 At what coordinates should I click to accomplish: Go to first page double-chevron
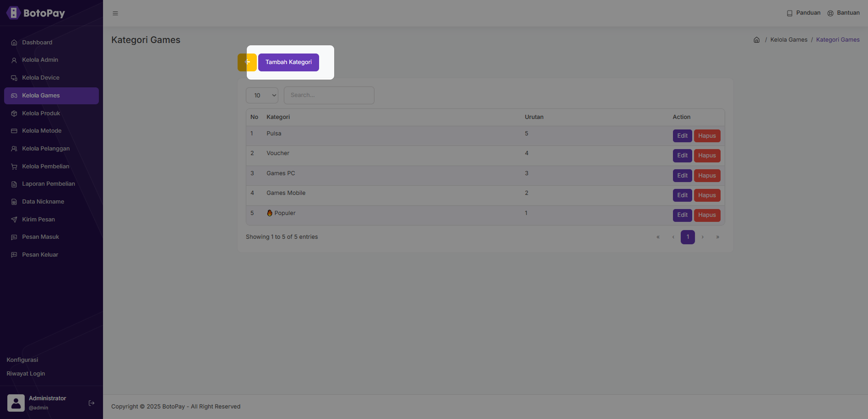tap(658, 237)
